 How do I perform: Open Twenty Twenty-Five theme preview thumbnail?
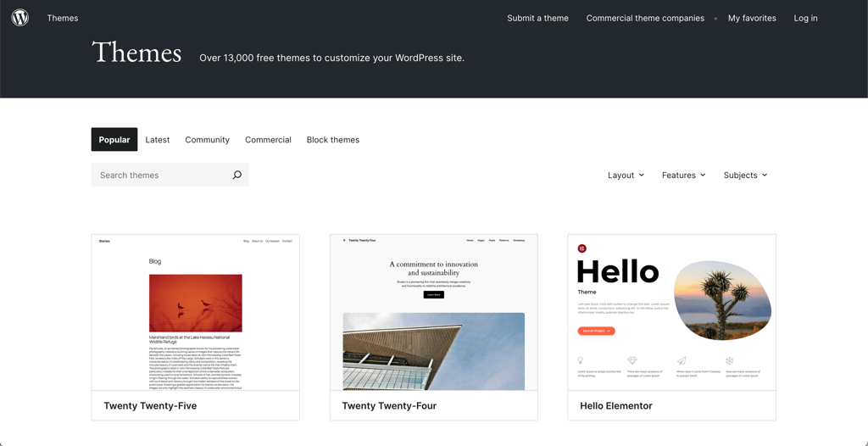pos(196,313)
